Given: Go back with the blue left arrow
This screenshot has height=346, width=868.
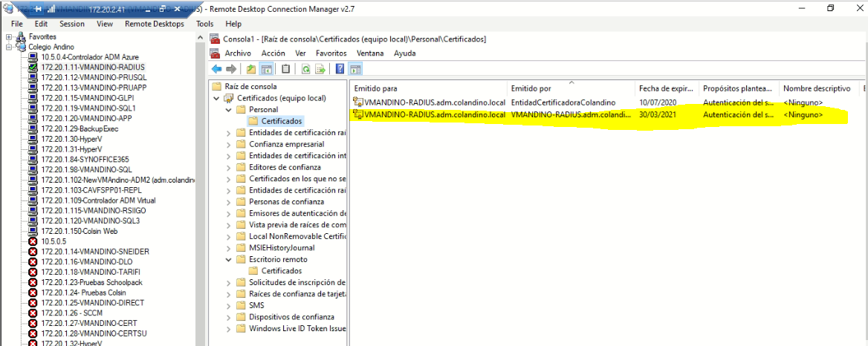Looking at the screenshot, I should 216,69.
